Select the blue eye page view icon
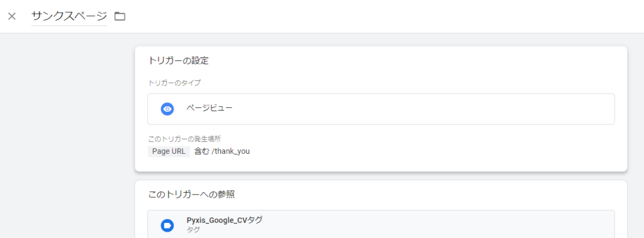 click(x=167, y=109)
